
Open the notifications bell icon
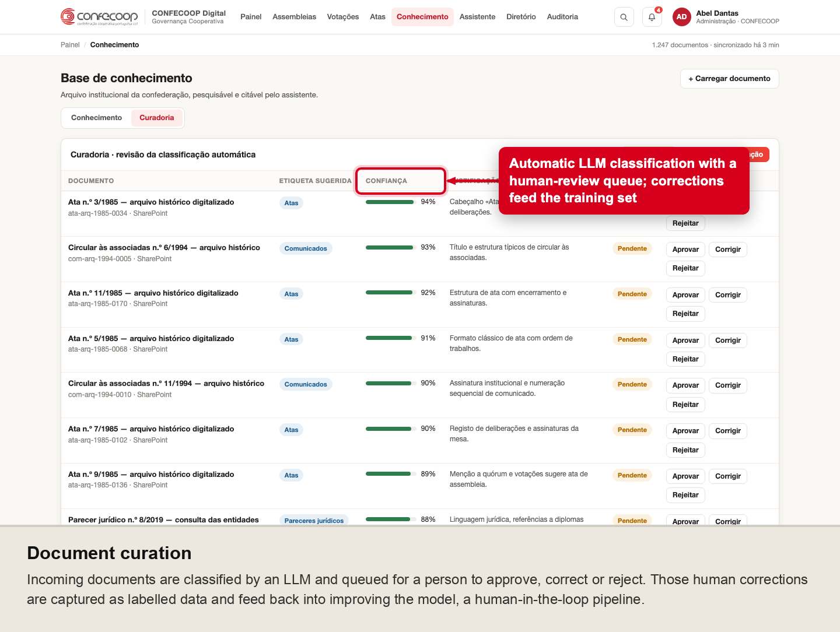coord(652,17)
